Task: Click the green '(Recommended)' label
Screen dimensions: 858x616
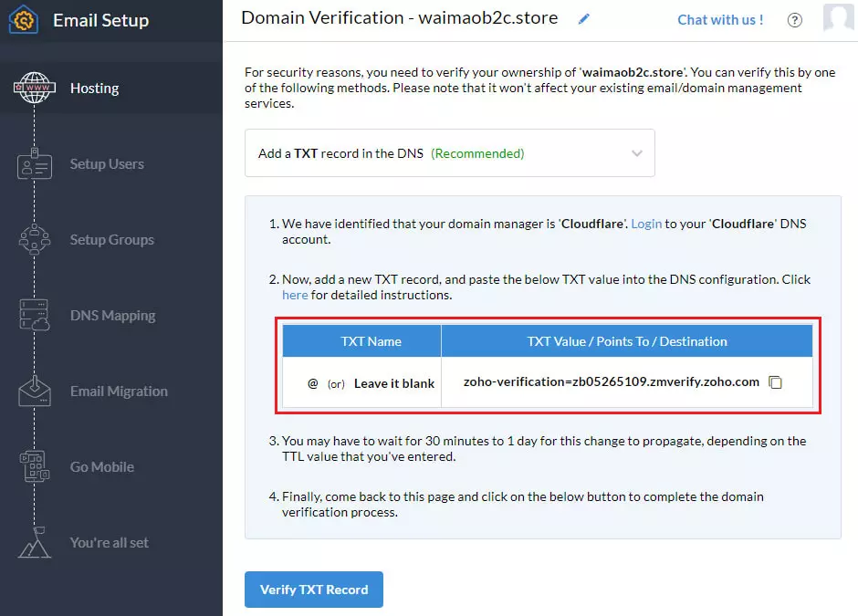Action: (x=477, y=153)
